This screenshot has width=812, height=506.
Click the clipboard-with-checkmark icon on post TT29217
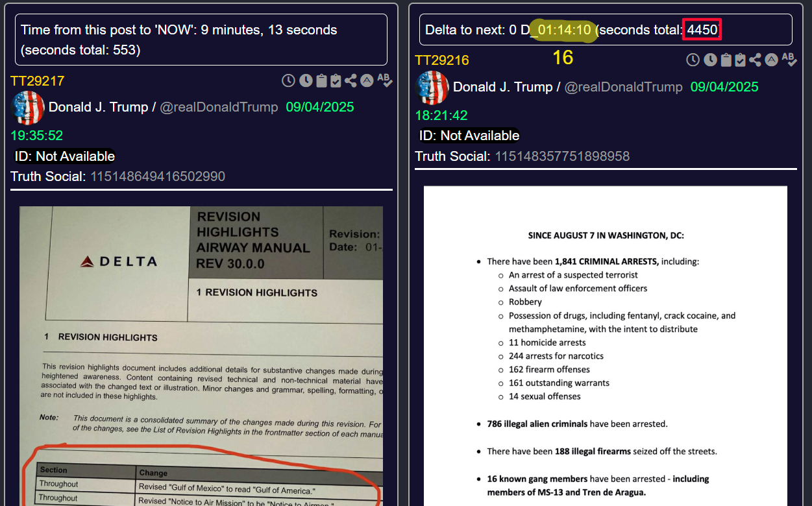click(x=336, y=80)
